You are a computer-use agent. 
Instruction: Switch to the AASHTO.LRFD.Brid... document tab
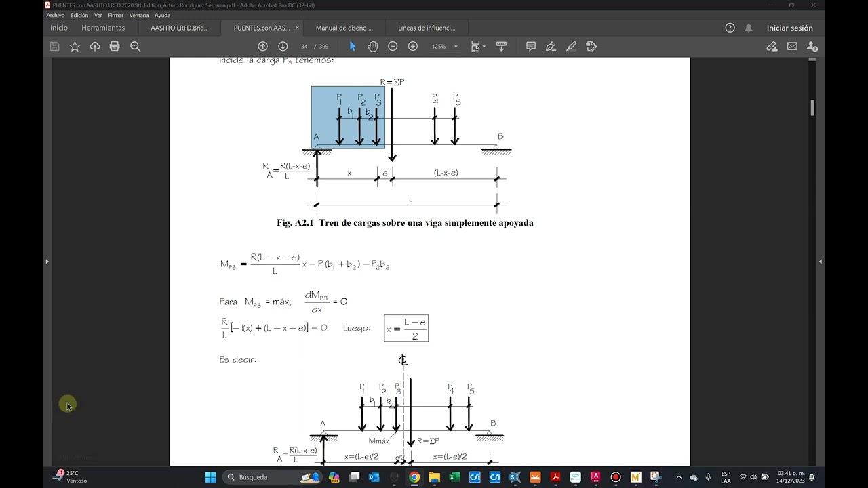click(180, 28)
